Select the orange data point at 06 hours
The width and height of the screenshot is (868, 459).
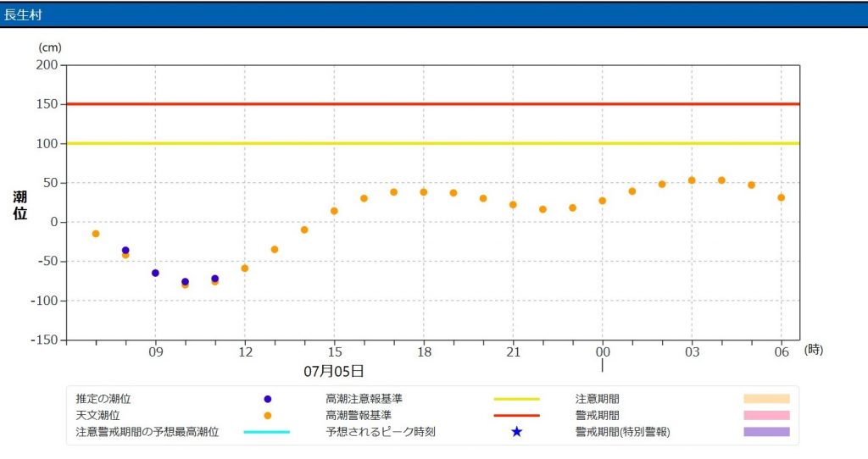[781, 197]
